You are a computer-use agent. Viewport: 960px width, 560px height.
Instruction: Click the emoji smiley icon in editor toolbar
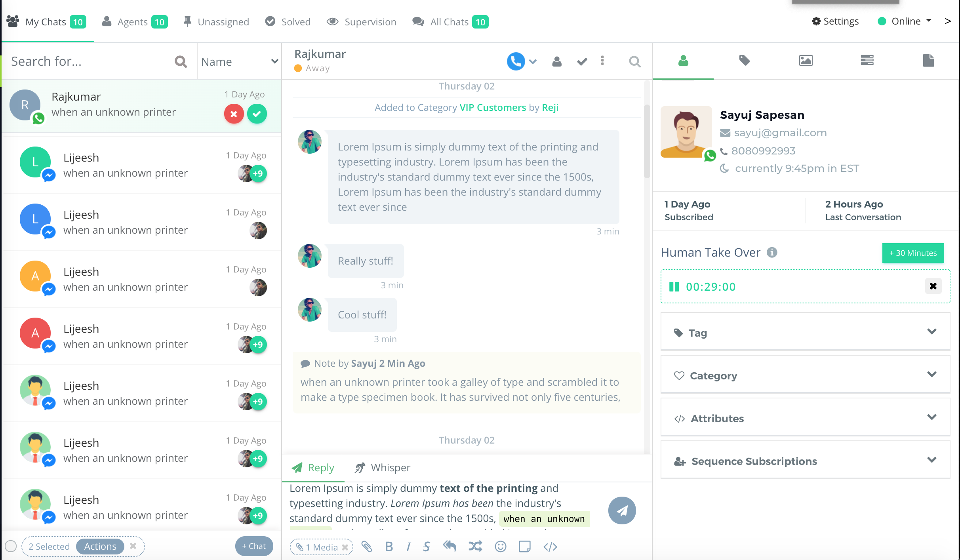tap(501, 547)
